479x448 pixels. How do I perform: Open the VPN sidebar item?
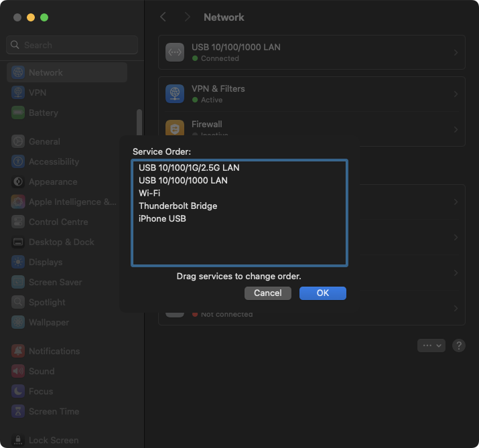coord(67,92)
